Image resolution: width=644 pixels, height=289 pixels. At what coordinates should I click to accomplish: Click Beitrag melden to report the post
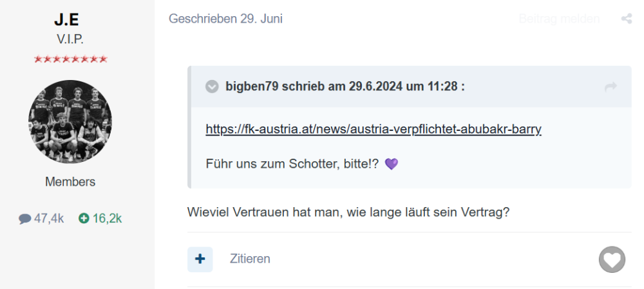558,19
